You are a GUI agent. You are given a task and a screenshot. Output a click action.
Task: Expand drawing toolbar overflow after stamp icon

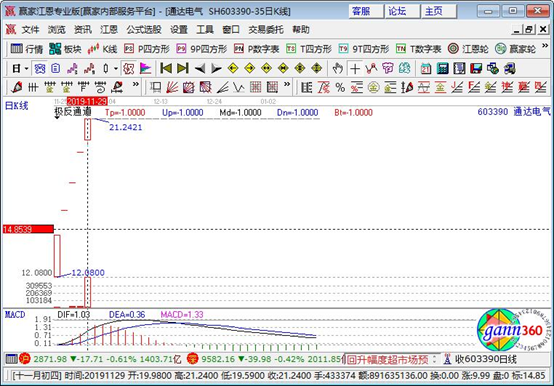click(x=136, y=84)
